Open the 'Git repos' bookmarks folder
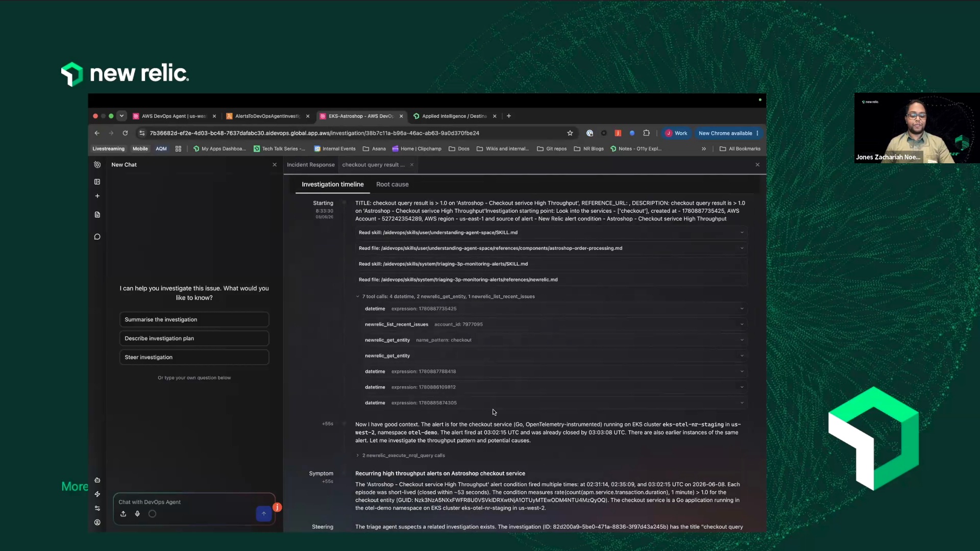980x551 pixels. click(552, 149)
